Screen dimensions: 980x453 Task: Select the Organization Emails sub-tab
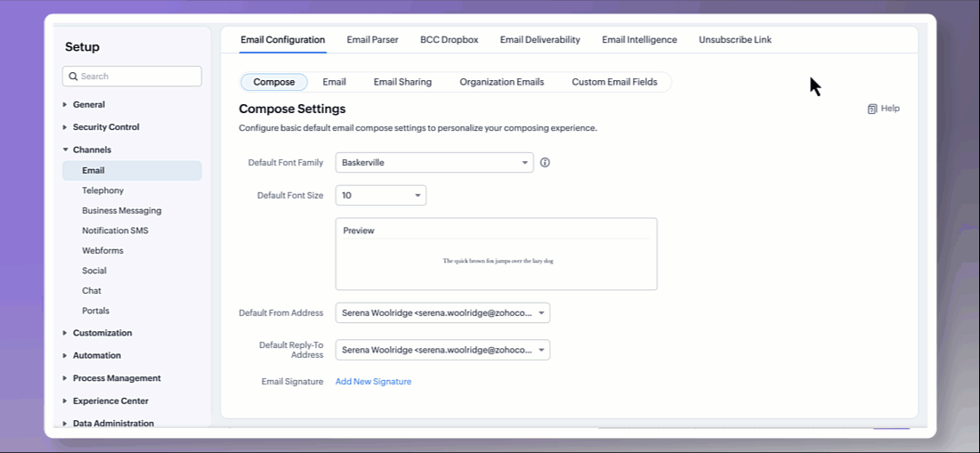tap(501, 82)
